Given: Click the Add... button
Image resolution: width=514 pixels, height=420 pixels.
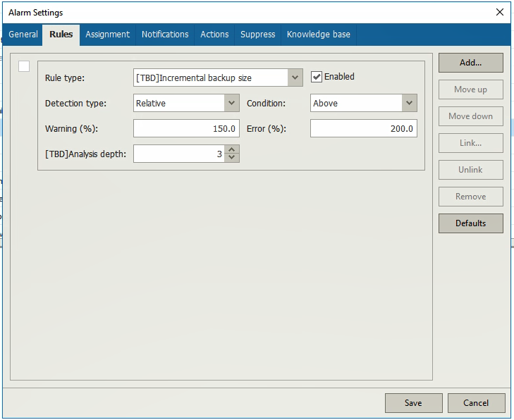Looking at the screenshot, I should click(x=470, y=63).
